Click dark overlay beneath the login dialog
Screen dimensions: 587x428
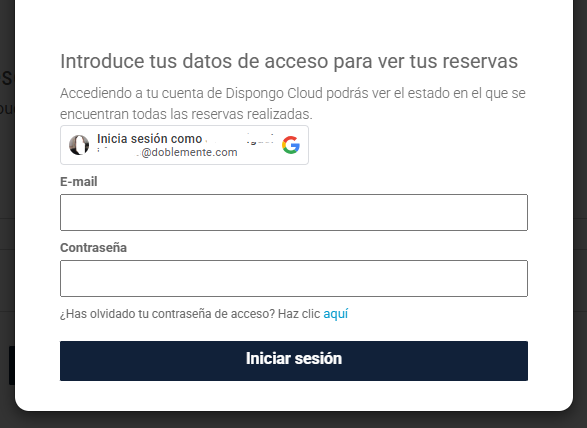pyautogui.click(x=294, y=420)
